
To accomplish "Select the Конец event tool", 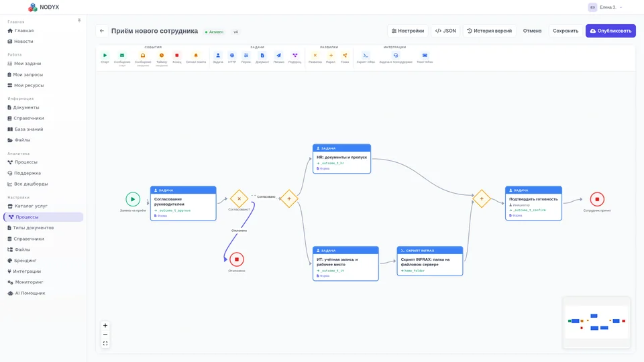I will [x=176, y=58].
